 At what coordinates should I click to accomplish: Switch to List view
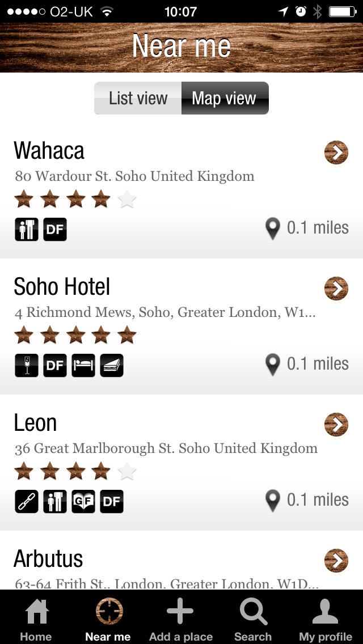(138, 98)
